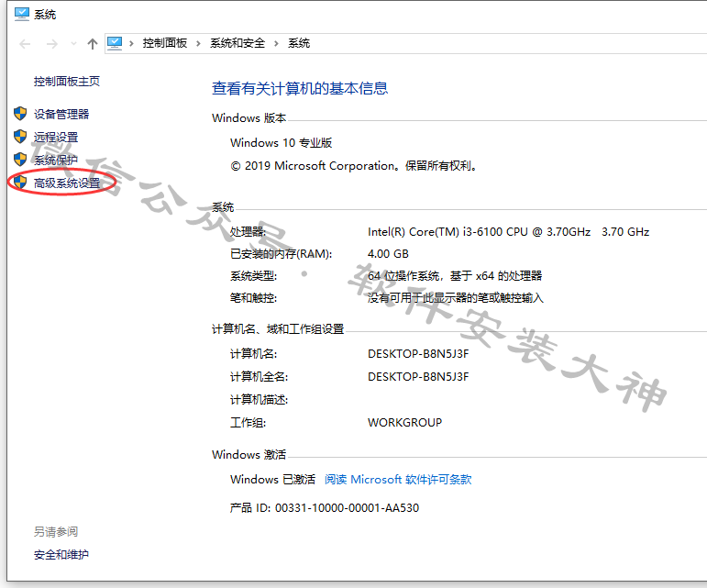Image resolution: width=707 pixels, height=588 pixels.
Task: Open 设备管理器 link
Action: 61,114
